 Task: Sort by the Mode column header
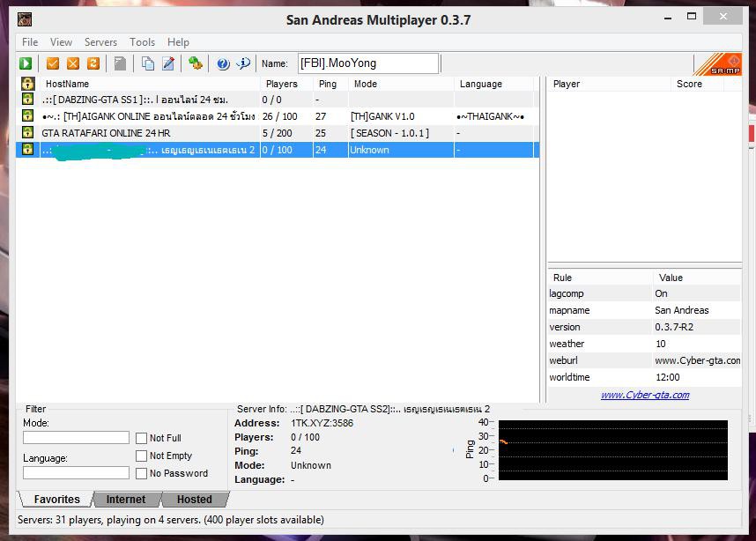pyautogui.click(x=401, y=84)
